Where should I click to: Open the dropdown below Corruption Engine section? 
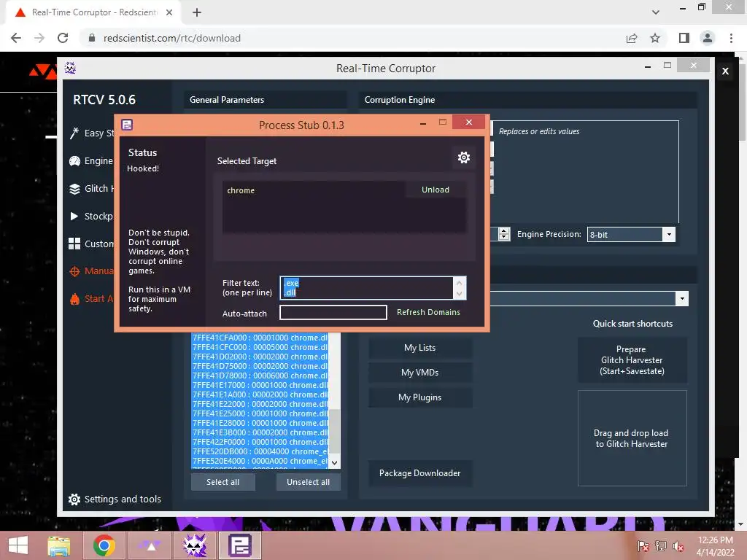tap(682, 298)
